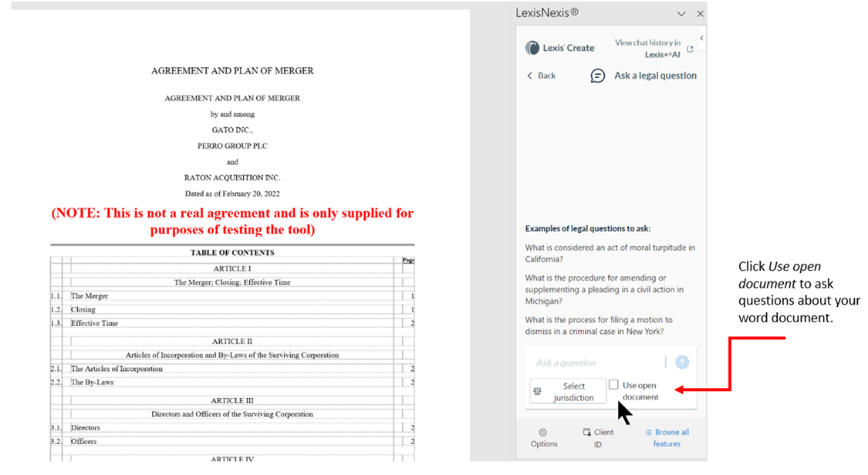The image size is (868, 475).
Task: Click the ARTICLE III heading
Action: click(x=232, y=400)
